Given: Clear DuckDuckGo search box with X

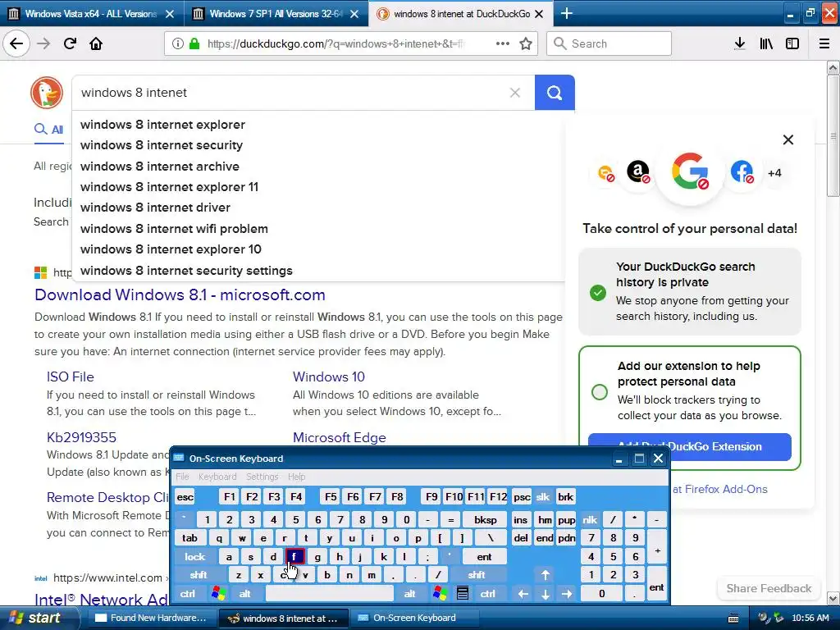Looking at the screenshot, I should click(x=515, y=93).
